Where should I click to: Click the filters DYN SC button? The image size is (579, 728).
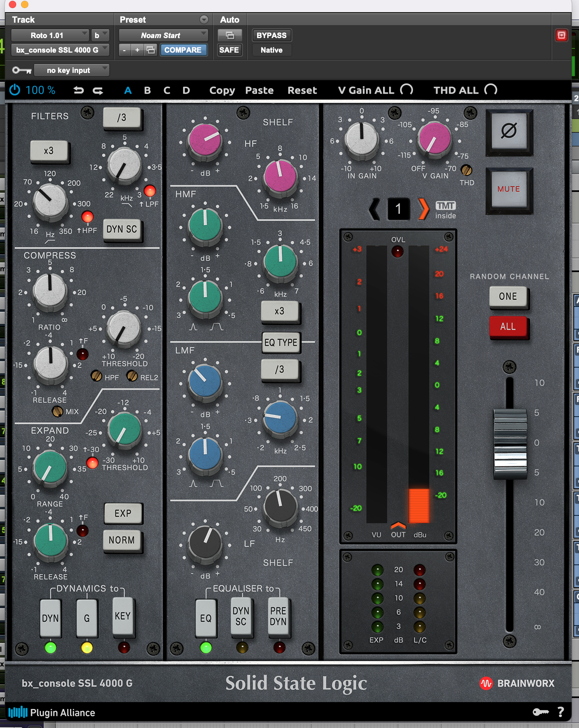click(122, 229)
